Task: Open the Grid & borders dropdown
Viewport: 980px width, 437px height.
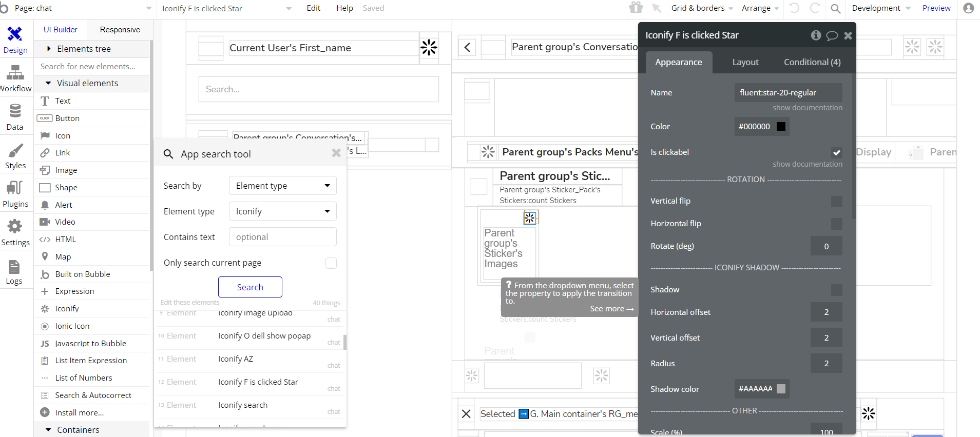Action: click(702, 8)
